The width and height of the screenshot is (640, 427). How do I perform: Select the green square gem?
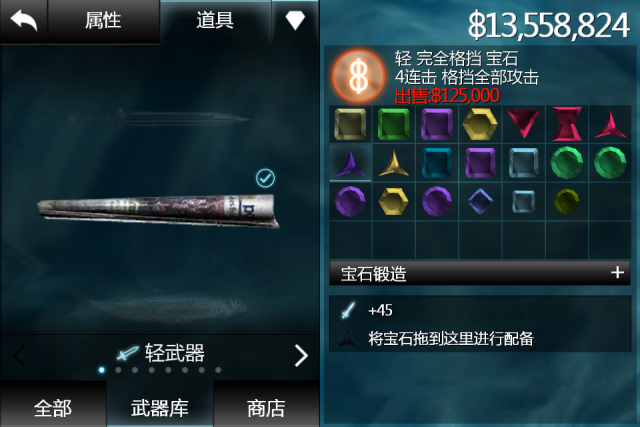[393, 124]
